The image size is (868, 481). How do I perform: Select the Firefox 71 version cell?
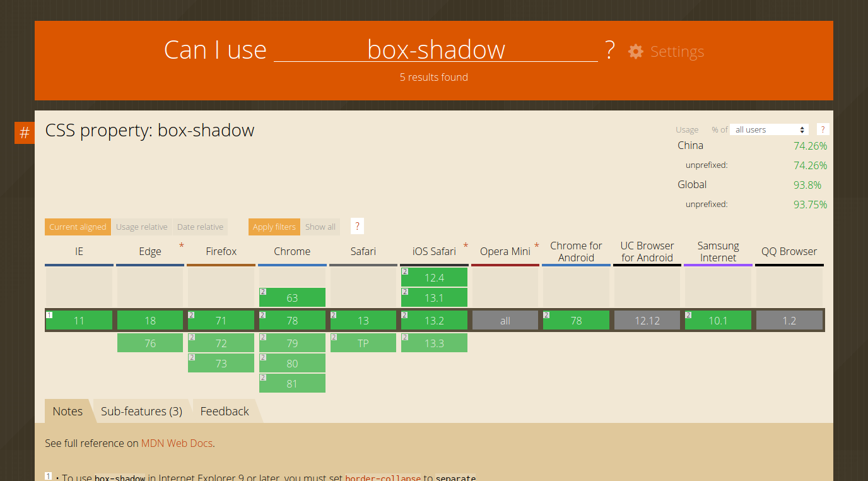[x=221, y=320]
